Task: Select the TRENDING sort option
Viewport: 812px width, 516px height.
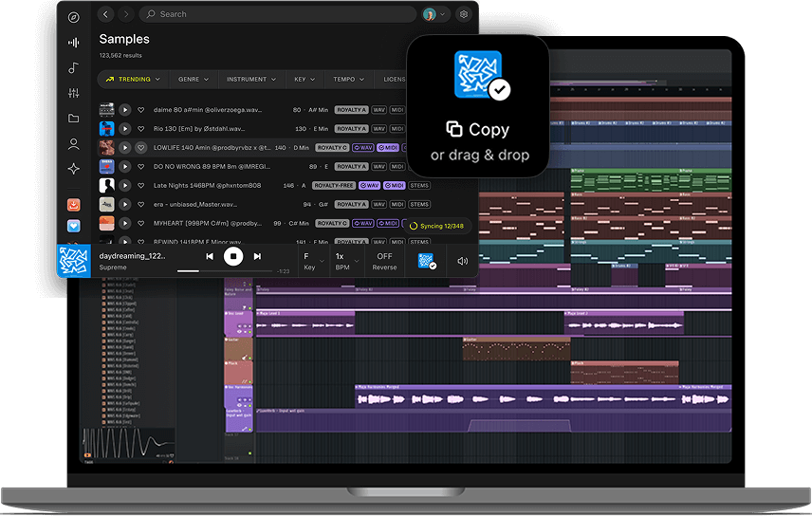Action: coord(133,80)
